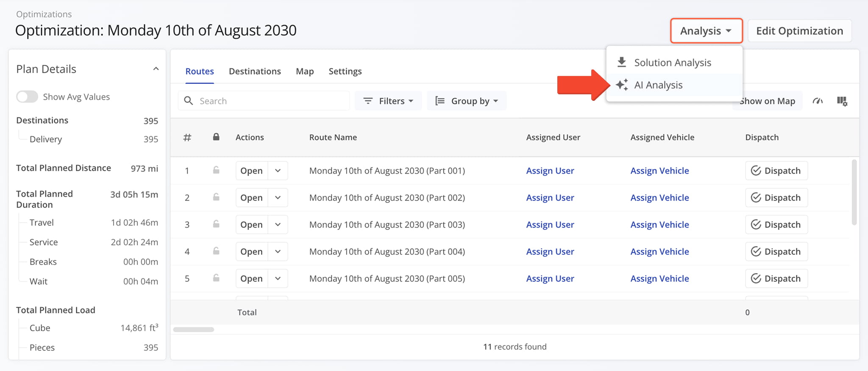Click the unlock icon for route 1
This screenshot has width=868, height=371.
tap(216, 170)
